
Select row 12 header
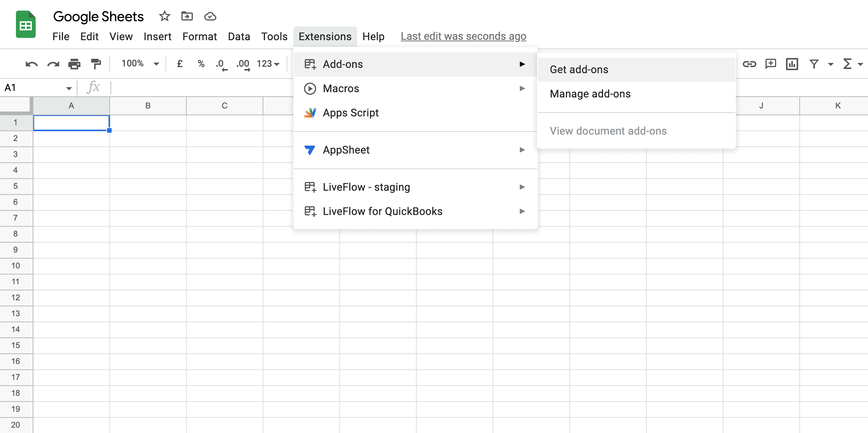click(16, 298)
